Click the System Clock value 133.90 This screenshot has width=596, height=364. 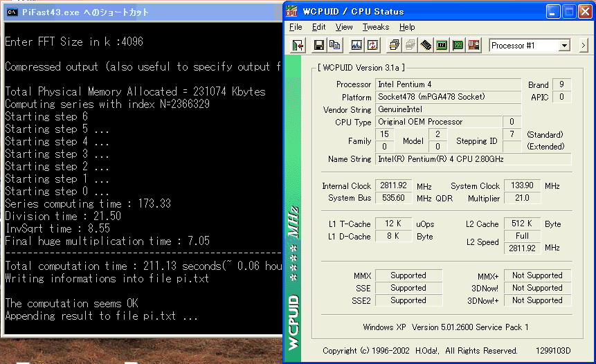[522, 185]
